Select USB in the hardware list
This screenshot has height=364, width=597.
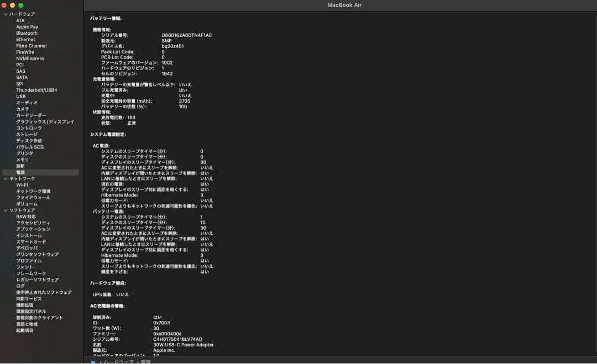20,96
